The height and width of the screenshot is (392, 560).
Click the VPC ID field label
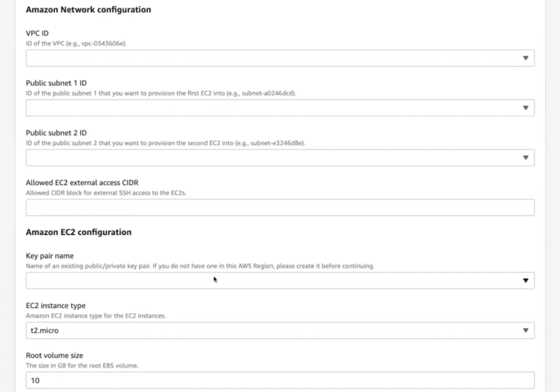pos(37,33)
